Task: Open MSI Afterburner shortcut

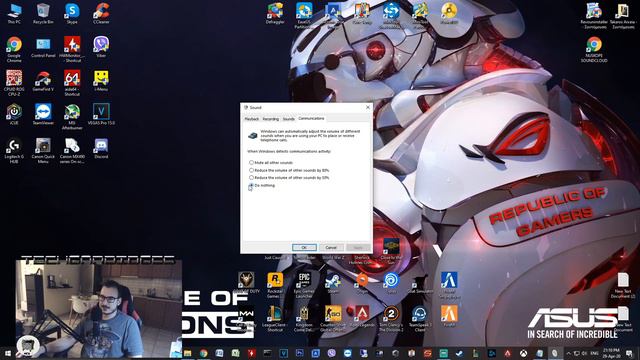Action: (72, 117)
